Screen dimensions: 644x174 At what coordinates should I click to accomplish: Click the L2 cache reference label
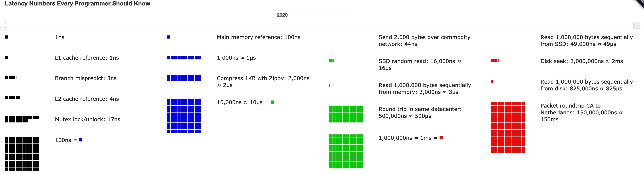tap(87, 99)
